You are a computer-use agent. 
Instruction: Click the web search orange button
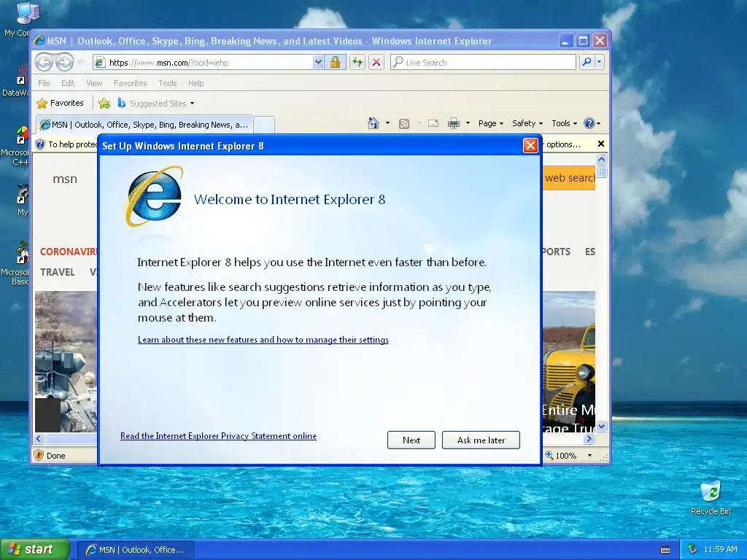(569, 178)
